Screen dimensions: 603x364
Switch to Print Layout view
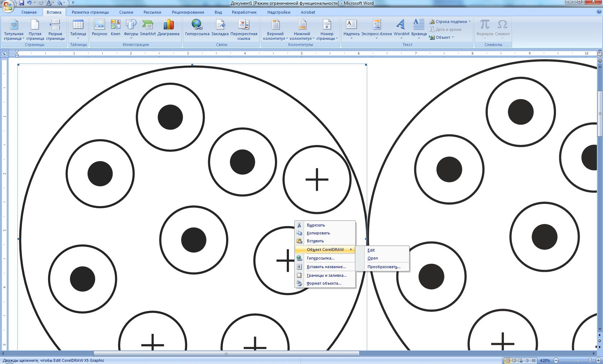(508, 360)
